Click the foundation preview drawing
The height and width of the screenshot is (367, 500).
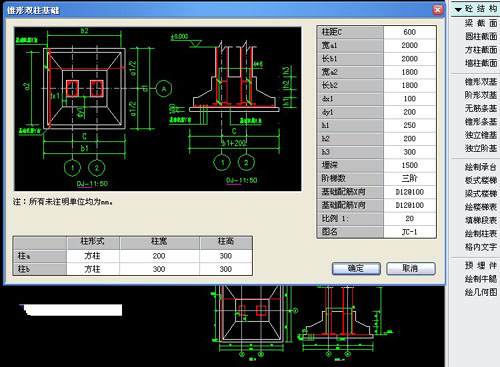(158, 109)
